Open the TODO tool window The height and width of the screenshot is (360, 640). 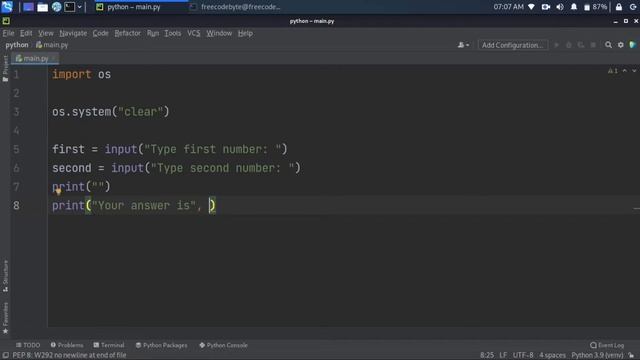[28, 345]
